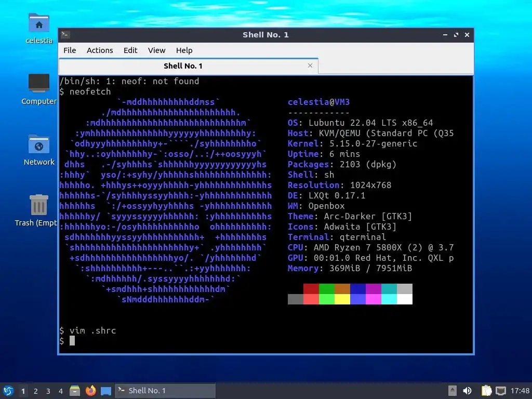The image size is (532, 399).
Task: Click the 'celestia@VM3' text
Action: pyautogui.click(x=318, y=102)
